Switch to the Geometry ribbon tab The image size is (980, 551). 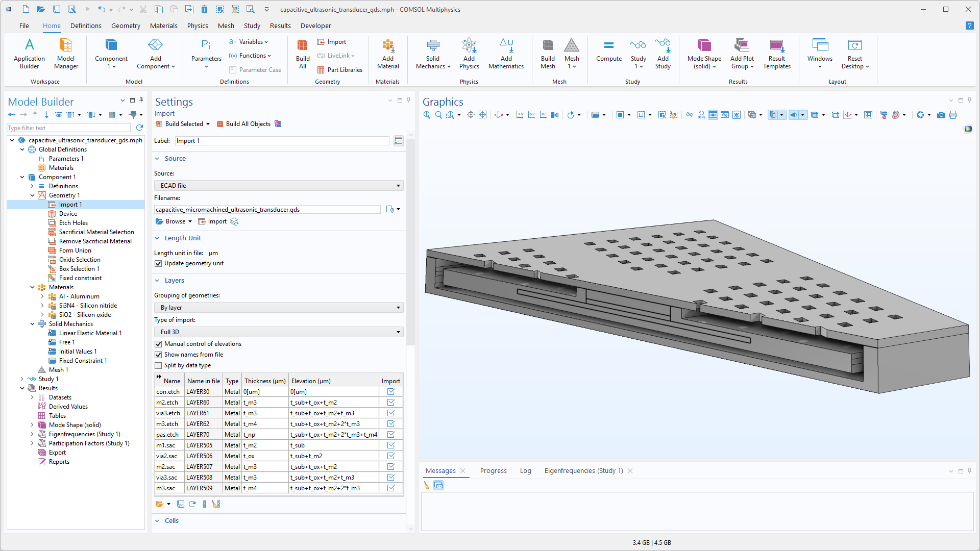(x=126, y=26)
